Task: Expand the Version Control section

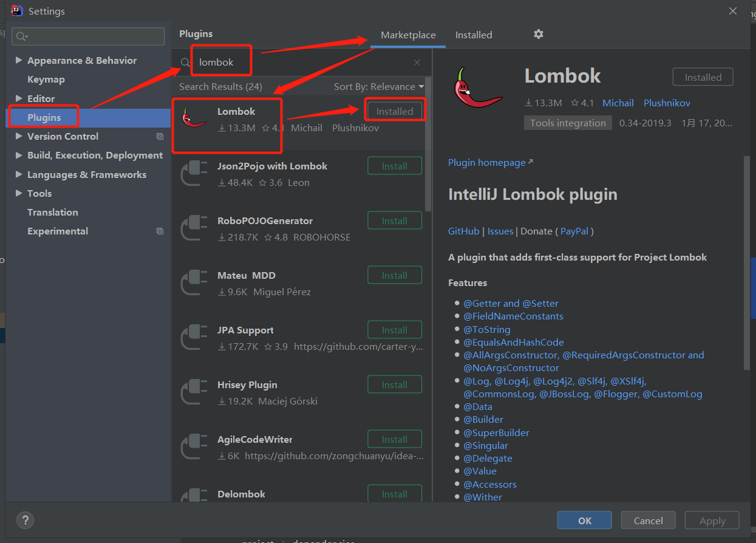Action: coord(19,136)
